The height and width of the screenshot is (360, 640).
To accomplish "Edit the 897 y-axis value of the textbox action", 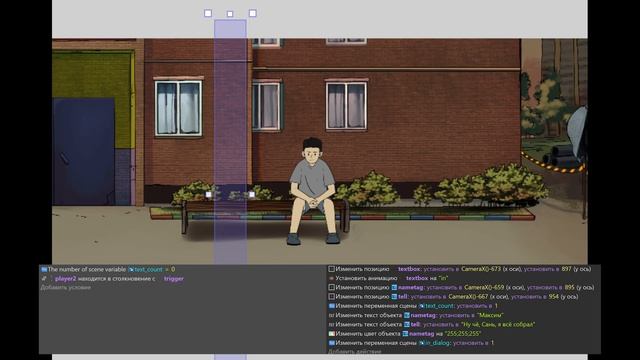I will [x=566, y=269].
